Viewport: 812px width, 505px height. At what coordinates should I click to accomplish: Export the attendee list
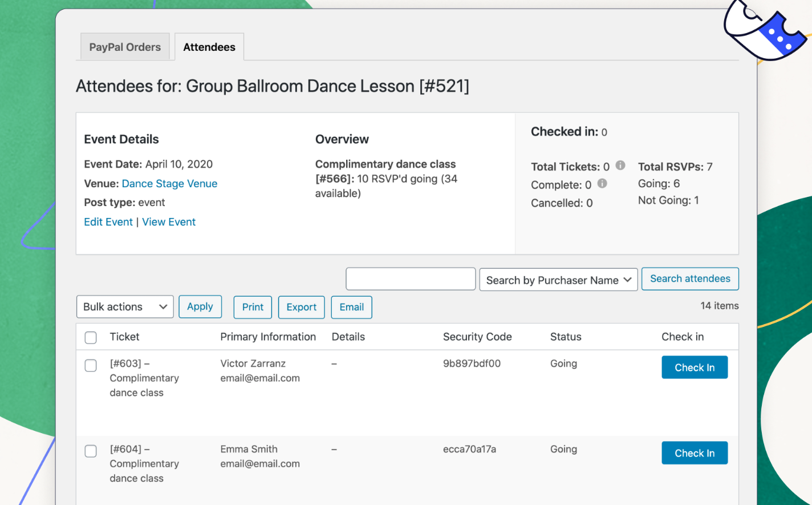(x=301, y=307)
